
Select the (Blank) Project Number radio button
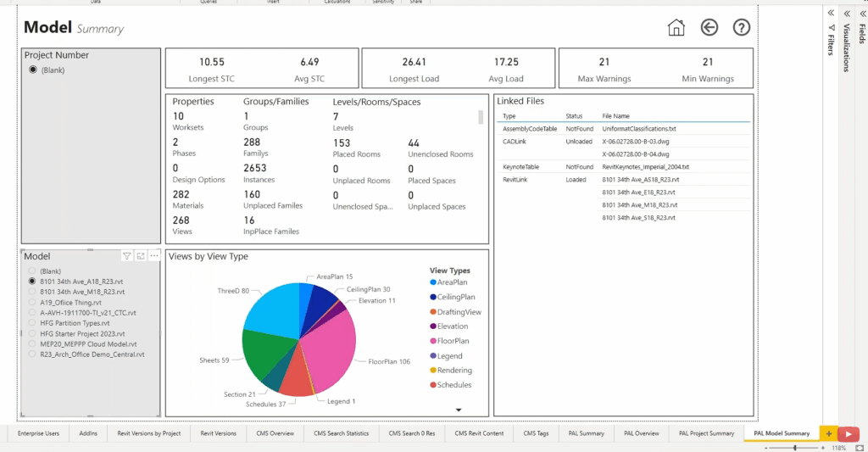coord(33,70)
